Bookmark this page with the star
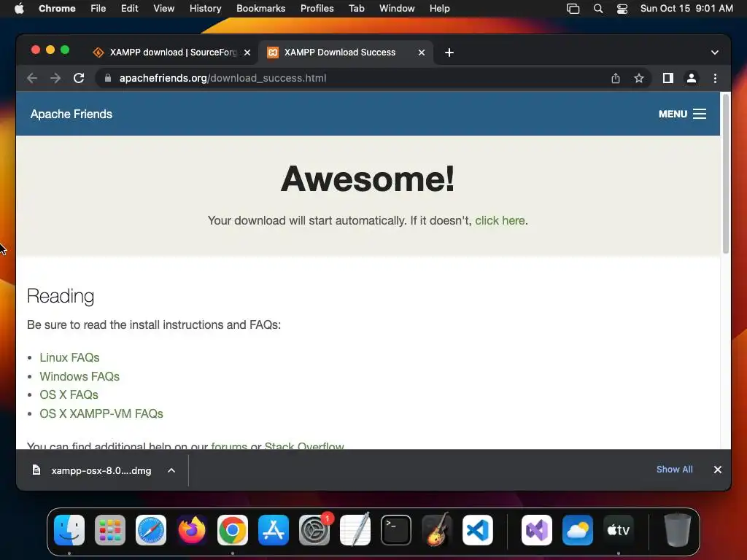 pyautogui.click(x=639, y=78)
